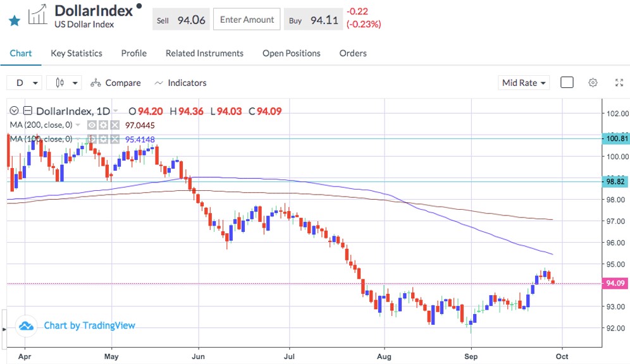Hide the MA 200 indicator via eye icon
This screenshot has height=364, width=630.
coord(92,125)
